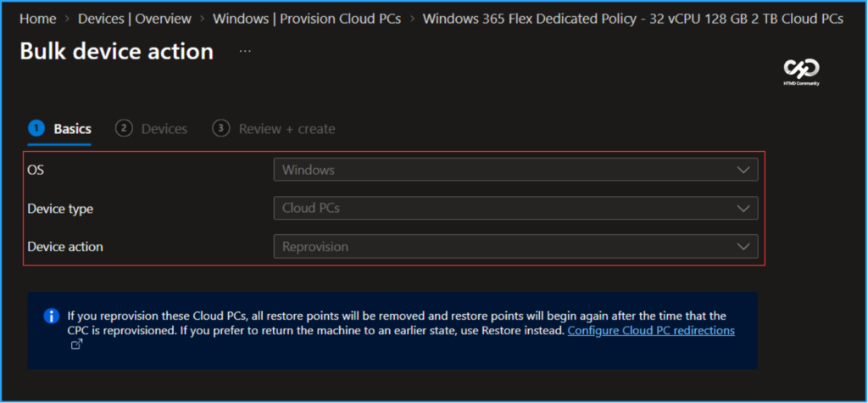This screenshot has width=868, height=403.
Task: Click the chevron arrow in the Device type field
Action: click(x=743, y=209)
